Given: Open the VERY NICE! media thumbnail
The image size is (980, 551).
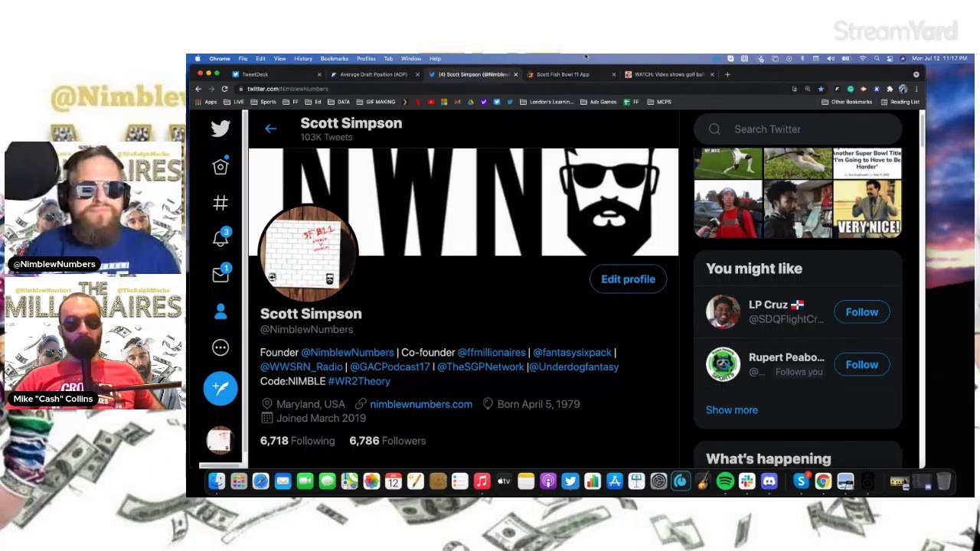Looking at the screenshot, I should coord(867,210).
